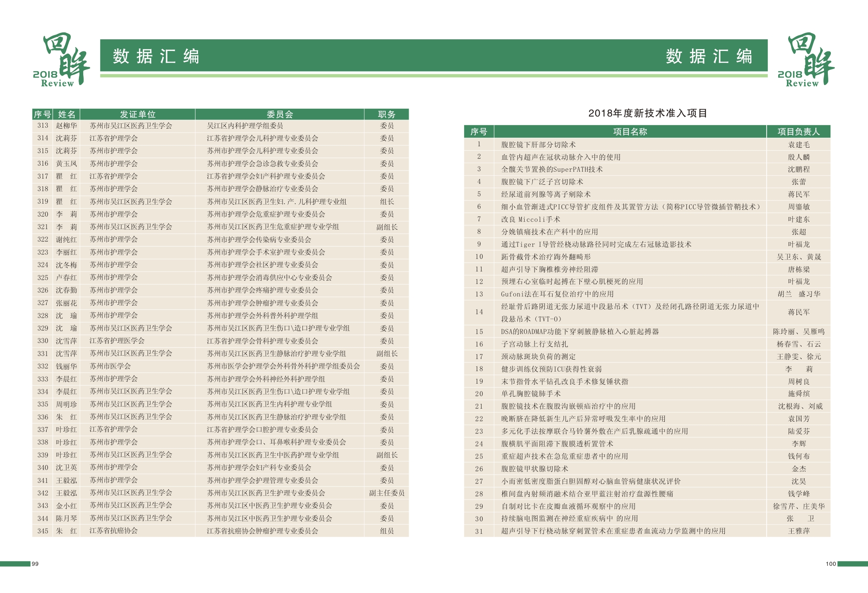
Task: Click project 31 leader 王雅萍
Action: [799, 531]
